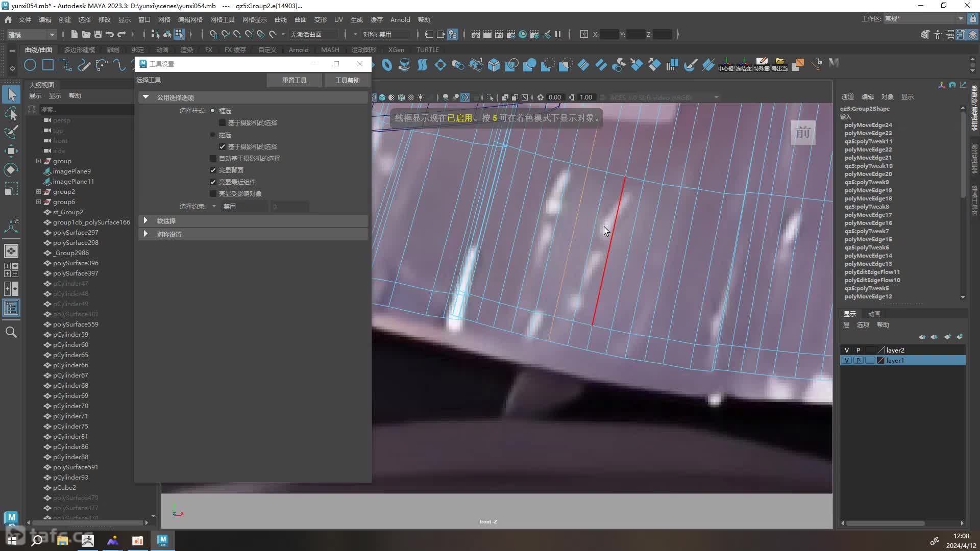
Task: Click the cube shelf icon
Action: 494,65
